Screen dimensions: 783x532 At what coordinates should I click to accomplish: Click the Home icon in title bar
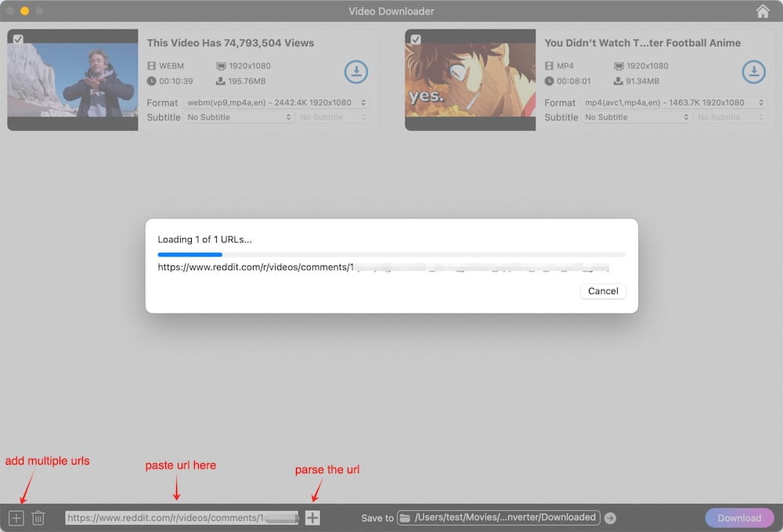pyautogui.click(x=763, y=11)
